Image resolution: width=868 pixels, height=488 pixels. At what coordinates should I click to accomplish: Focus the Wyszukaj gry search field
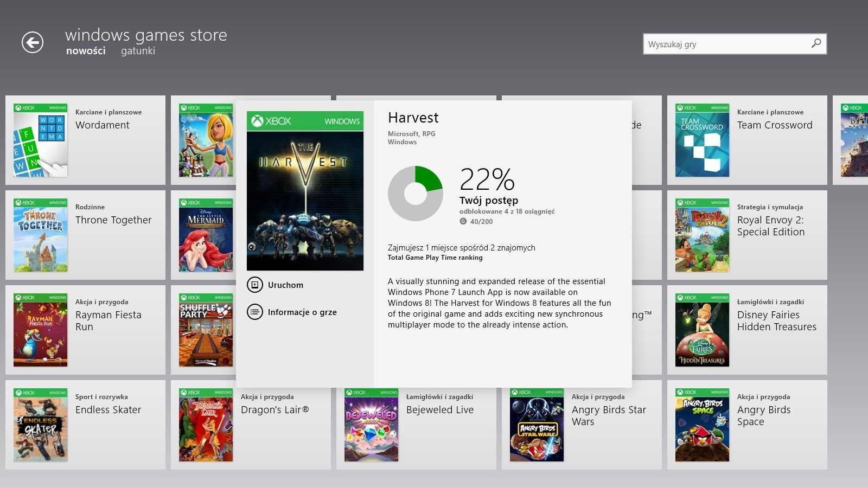[735, 44]
